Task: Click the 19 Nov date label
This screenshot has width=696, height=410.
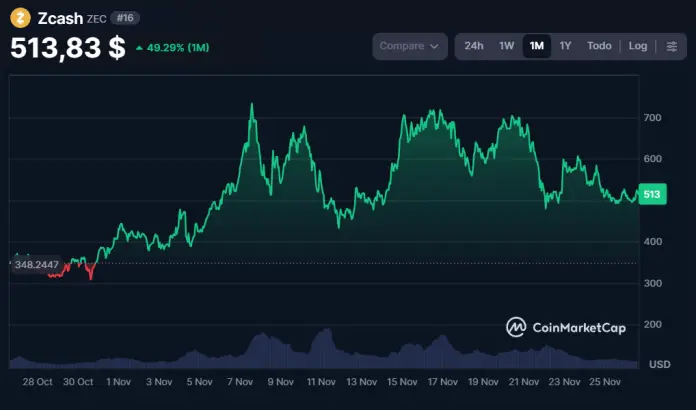Action: coord(483,382)
